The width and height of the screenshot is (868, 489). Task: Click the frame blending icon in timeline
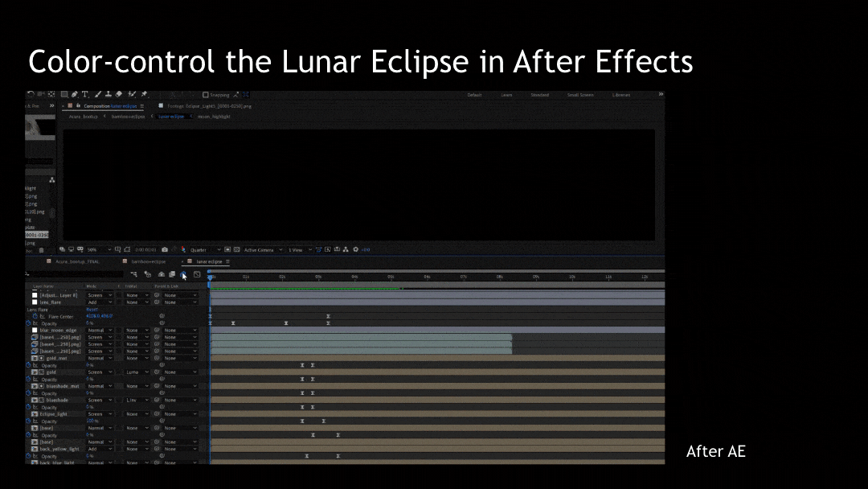172,275
